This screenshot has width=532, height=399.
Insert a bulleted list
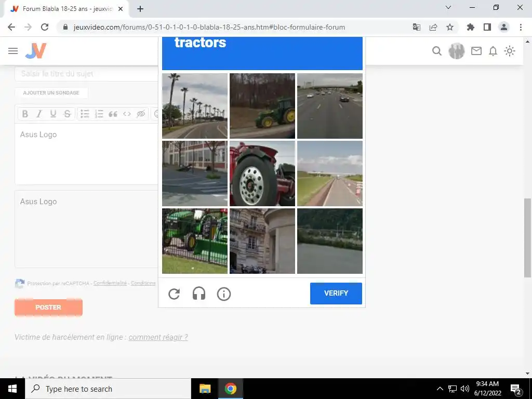tap(85, 114)
